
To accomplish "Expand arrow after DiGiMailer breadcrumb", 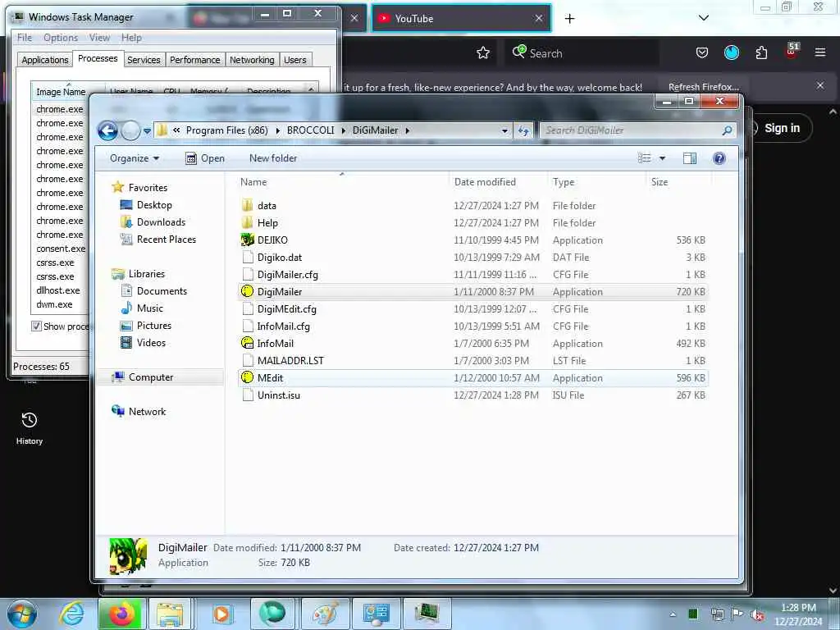I will pos(407,130).
